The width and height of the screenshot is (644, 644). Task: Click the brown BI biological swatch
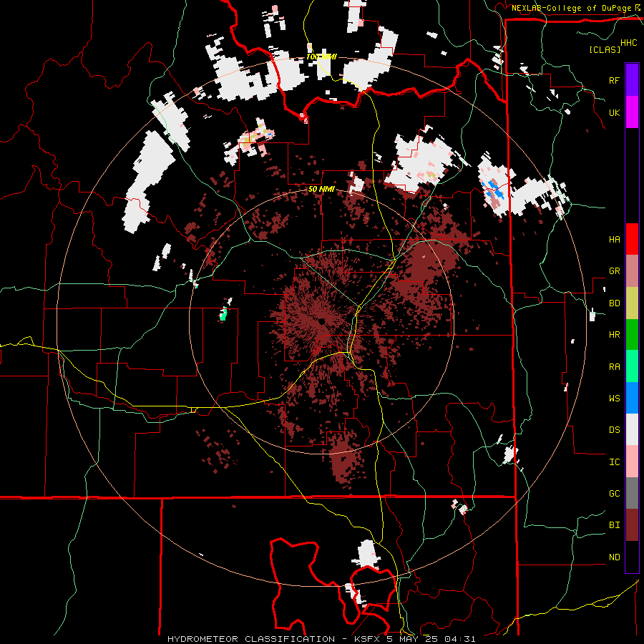(x=632, y=525)
